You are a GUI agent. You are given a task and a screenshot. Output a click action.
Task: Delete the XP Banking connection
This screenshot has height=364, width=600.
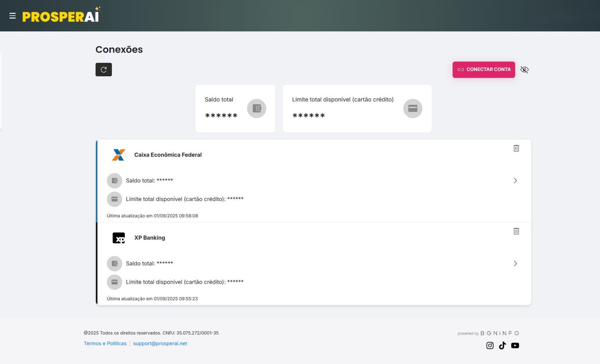coord(516,231)
